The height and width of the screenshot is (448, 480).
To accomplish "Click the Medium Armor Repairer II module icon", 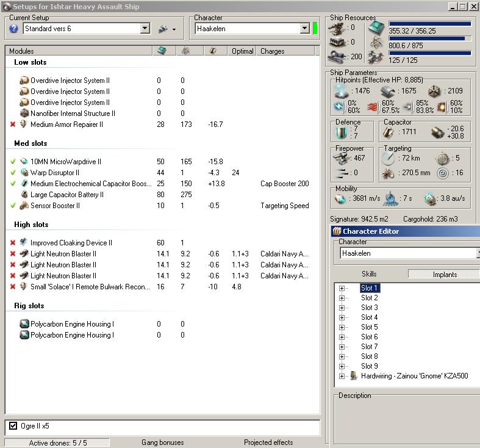I will pos(24,125).
